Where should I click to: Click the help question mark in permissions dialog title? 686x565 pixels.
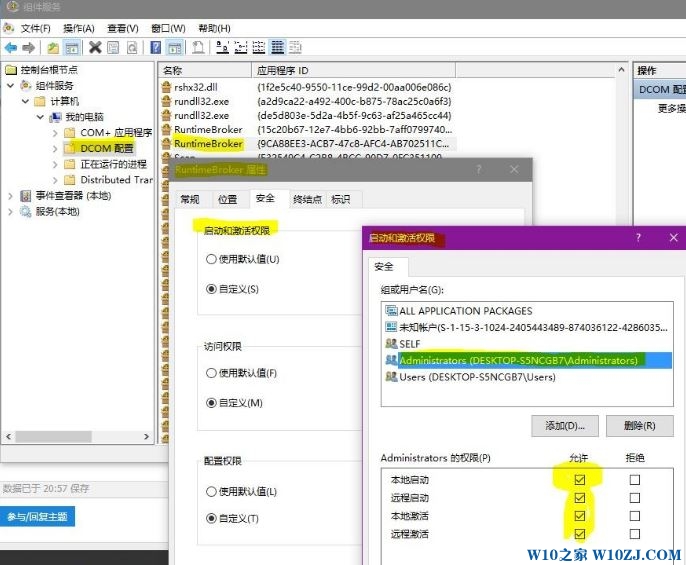(x=638, y=237)
